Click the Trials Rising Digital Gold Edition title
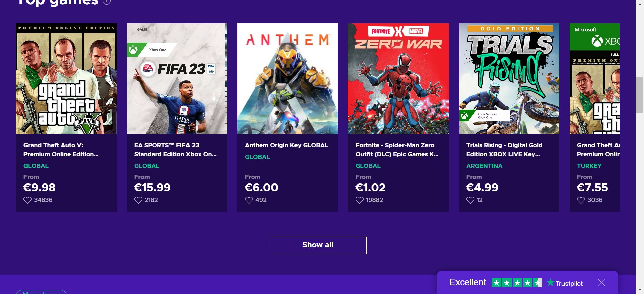Screen dimensions: 644x294 coord(504,150)
